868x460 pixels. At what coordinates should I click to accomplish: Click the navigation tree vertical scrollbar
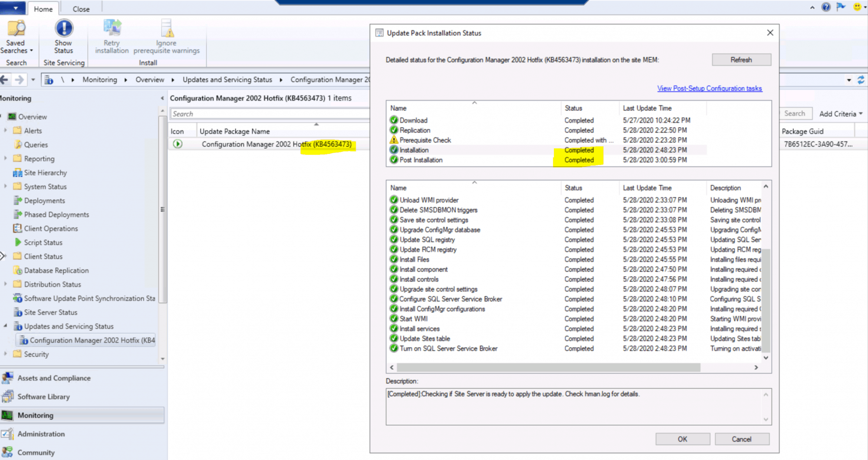coord(162,210)
